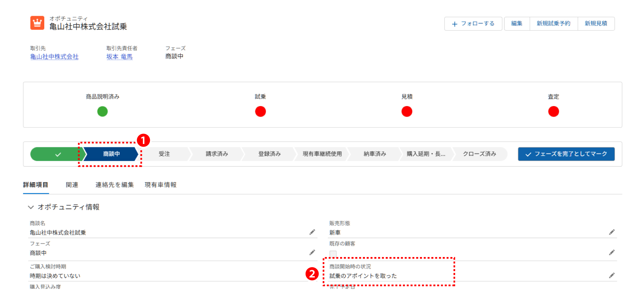Screen dimensions: 644x302
Task: Click the 新規試乗予約 button
Action: tap(553, 24)
